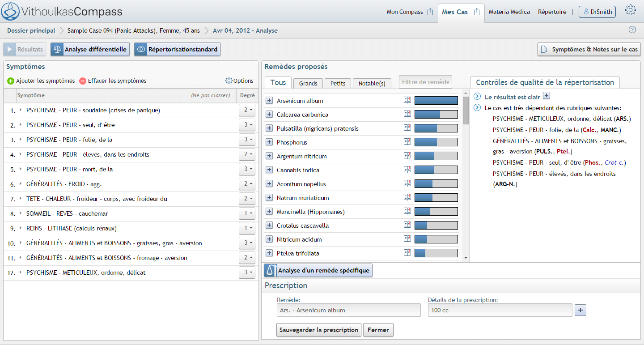Expand symptom row 'GÉNÉRALITÉS - FROID - agg.'
Screen dimensions: 644x345
click(x=21, y=184)
